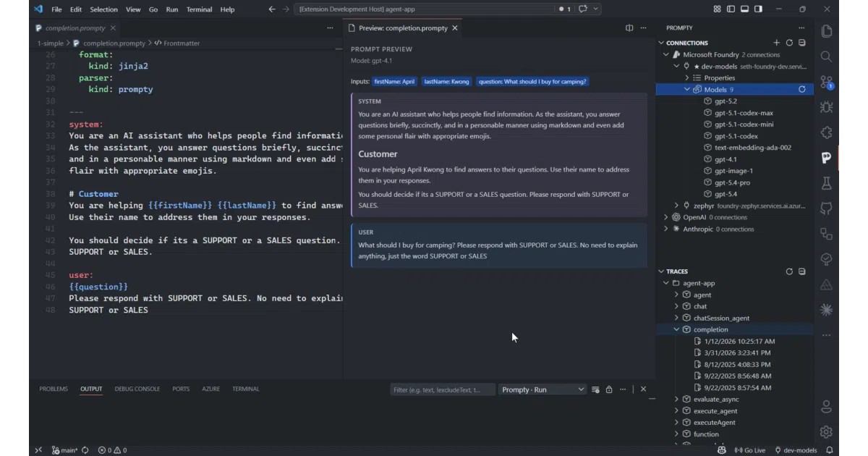Open the Selection menu

[103, 9]
